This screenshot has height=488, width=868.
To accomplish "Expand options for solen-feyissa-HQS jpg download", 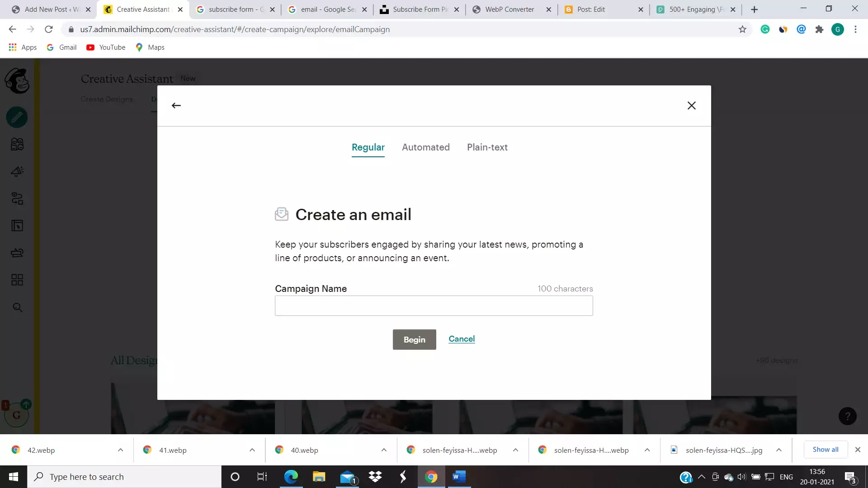I will [x=778, y=450].
